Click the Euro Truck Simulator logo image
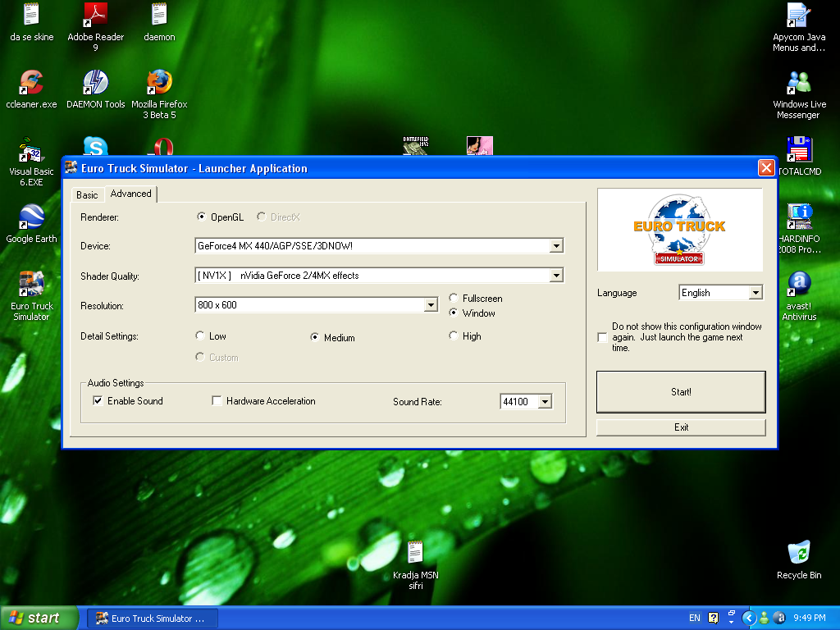This screenshot has width=840, height=630. point(680,230)
